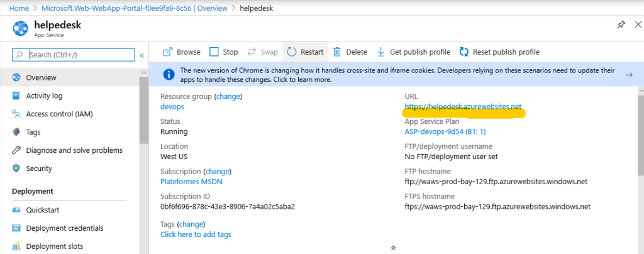Open Plateformes MSDN subscription
The height and width of the screenshot is (254, 644).
191,181
